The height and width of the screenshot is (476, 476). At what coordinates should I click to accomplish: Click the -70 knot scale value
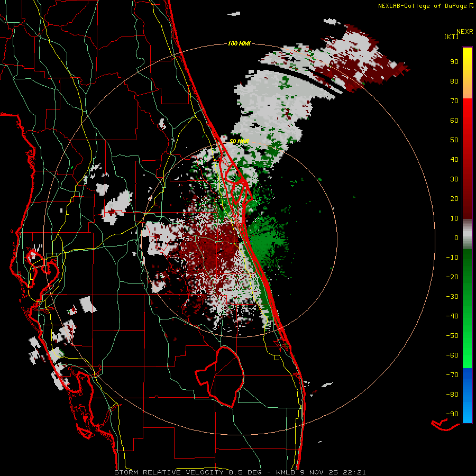pos(452,375)
